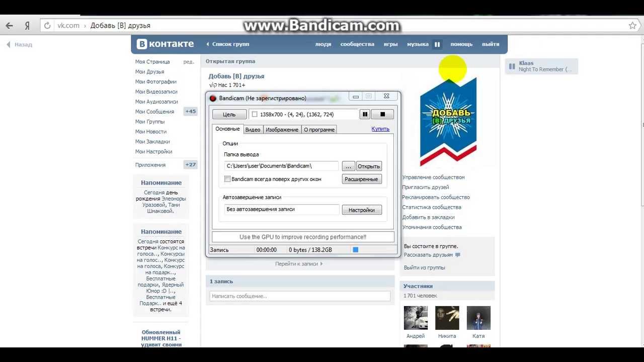Go back with the browser back arrow
Screen dimensions: 644x362
pyautogui.click(x=9, y=26)
